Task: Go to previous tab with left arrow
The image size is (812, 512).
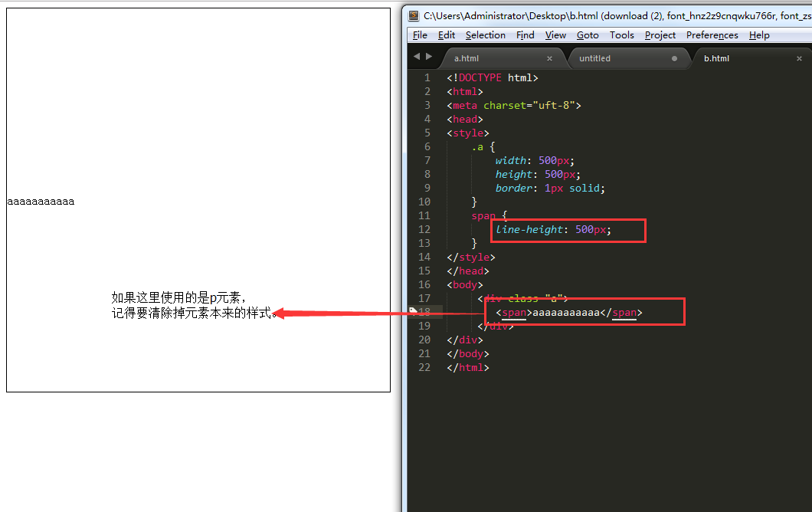Action: pyautogui.click(x=417, y=57)
